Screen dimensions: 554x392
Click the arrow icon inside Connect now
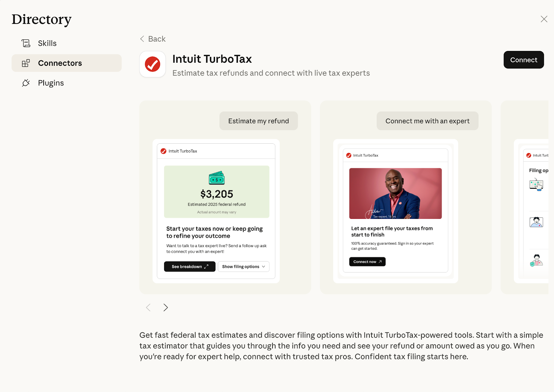380,261
